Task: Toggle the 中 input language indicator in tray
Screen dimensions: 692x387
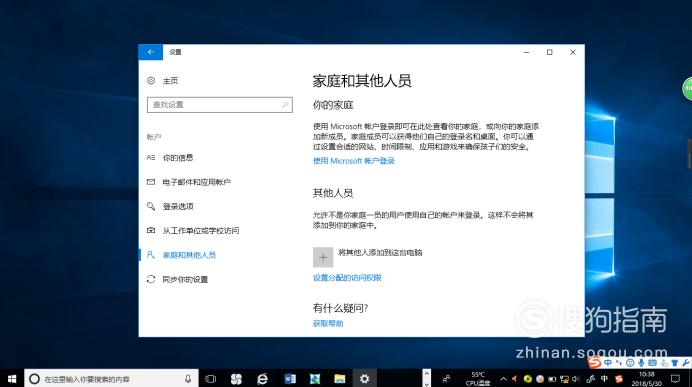Action: pos(604,379)
